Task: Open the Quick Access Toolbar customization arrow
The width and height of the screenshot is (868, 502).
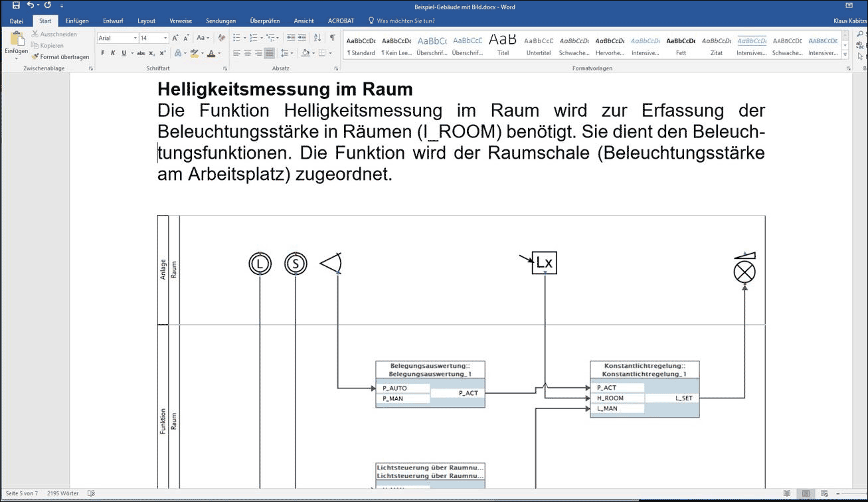Action: point(61,6)
